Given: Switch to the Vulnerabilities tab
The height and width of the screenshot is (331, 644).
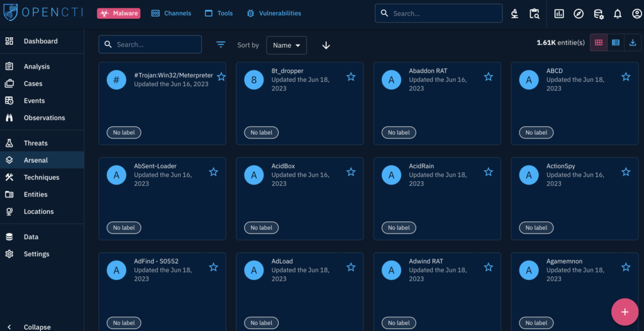Looking at the screenshot, I should pos(274,13).
